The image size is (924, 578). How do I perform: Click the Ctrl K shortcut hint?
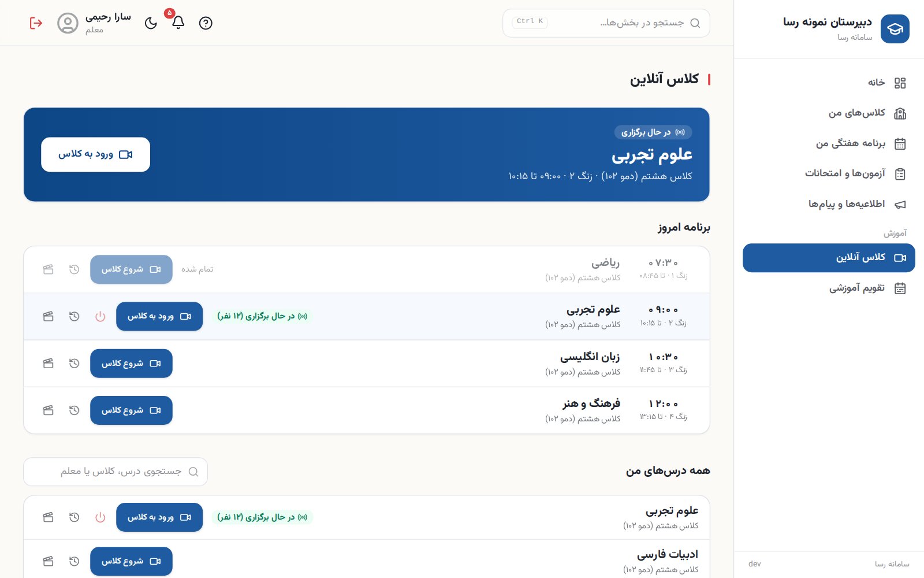pyautogui.click(x=530, y=22)
